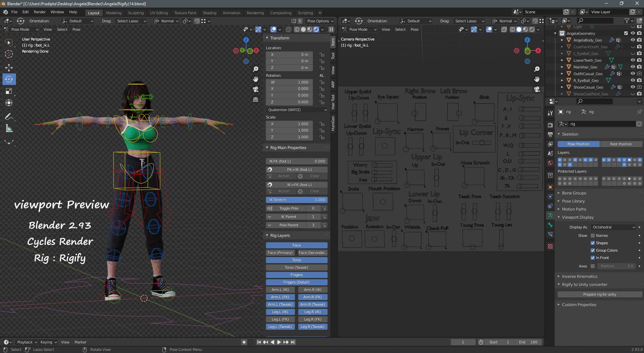Viewport: 644px width, 353px height.
Task: Select the Scale tool
Action: pyautogui.click(x=9, y=91)
